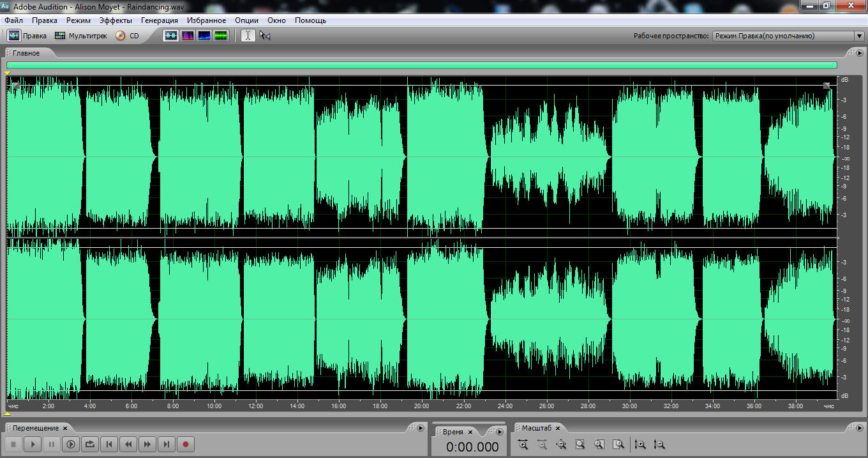Switch to Spectral Frequency display icon
868x458 pixels.
(188, 36)
